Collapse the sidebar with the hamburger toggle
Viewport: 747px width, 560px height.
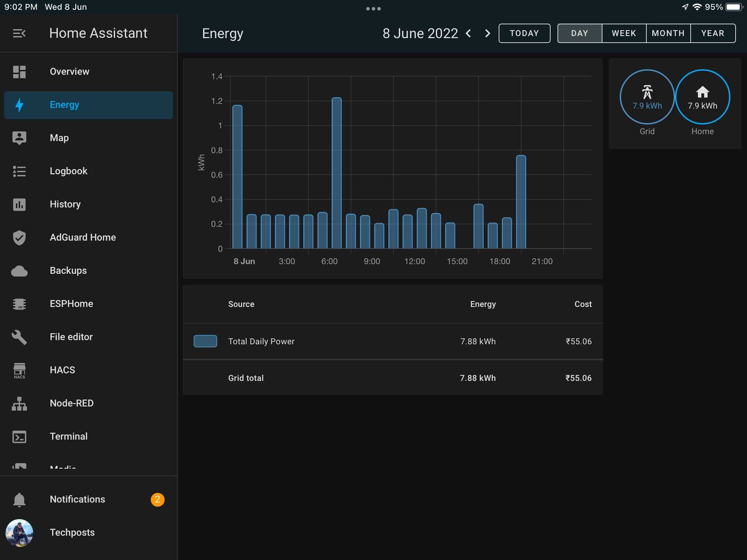(19, 33)
